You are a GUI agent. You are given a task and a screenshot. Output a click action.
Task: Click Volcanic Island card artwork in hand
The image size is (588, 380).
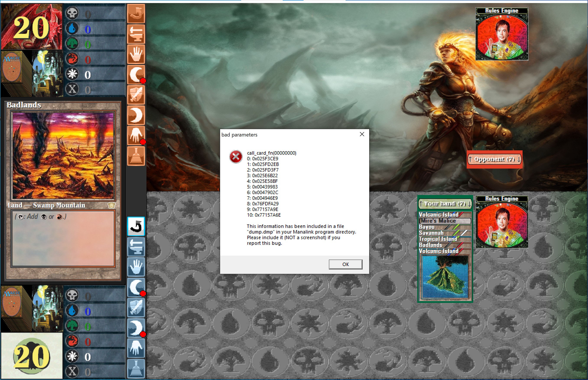click(x=445, y=277)
